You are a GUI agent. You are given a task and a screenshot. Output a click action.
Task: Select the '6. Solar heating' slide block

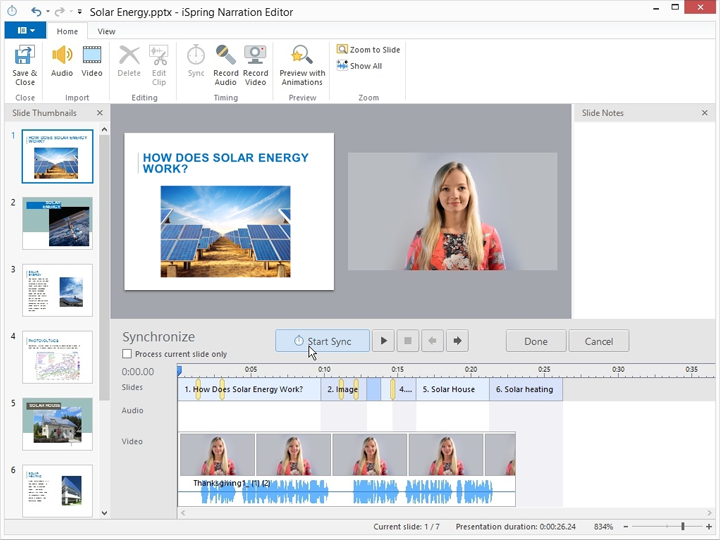(526, 389)
